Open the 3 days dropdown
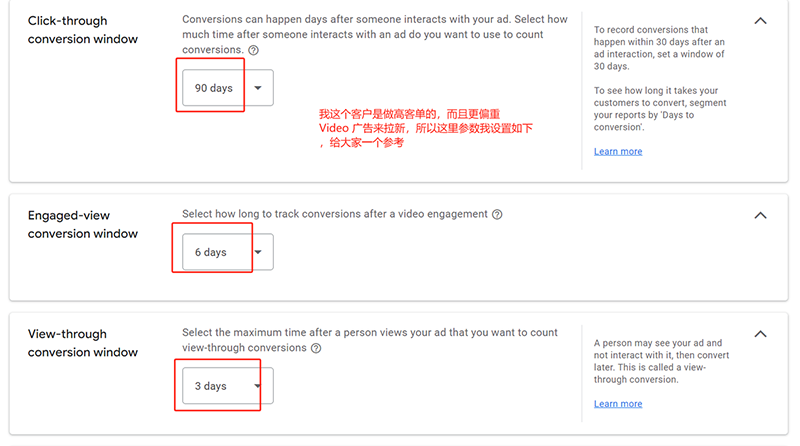This screenshot has width=800, height=446. pyautogui.click(x=227, y=386)
